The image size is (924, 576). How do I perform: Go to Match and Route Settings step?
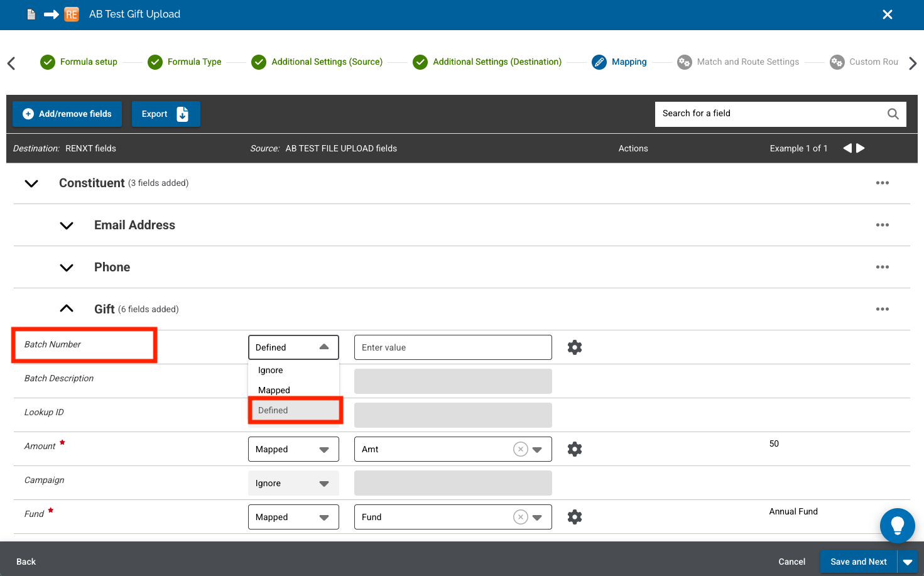pyautogui.click(x=739, y=62)
